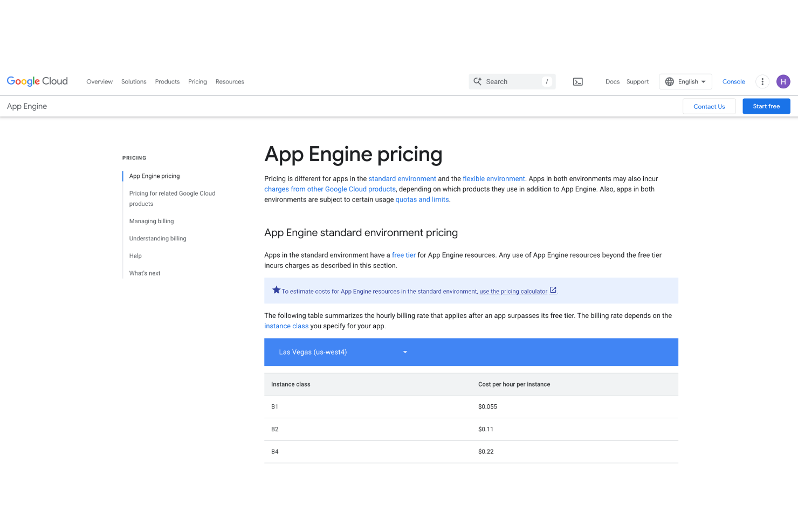
Task: Open the Resources menu
Action: click(230, 82)
